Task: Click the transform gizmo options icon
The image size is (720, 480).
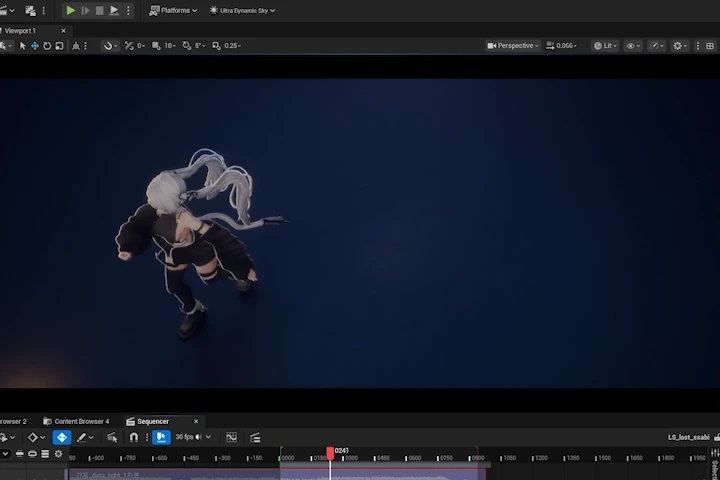Action: pyautogui.click(x=76, y=46)
